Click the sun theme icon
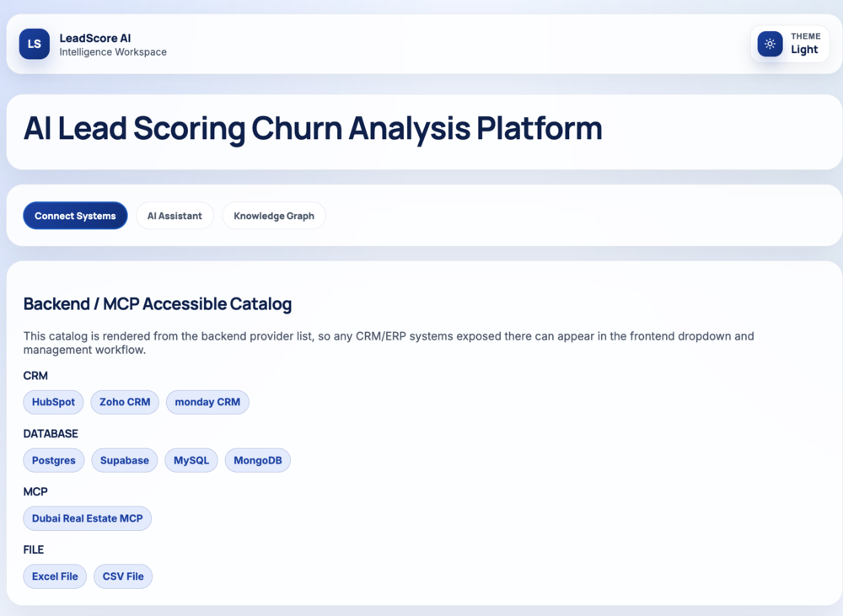Image resolution: width=843 pixels, height=616 pixels. click(x=770, y=44)
